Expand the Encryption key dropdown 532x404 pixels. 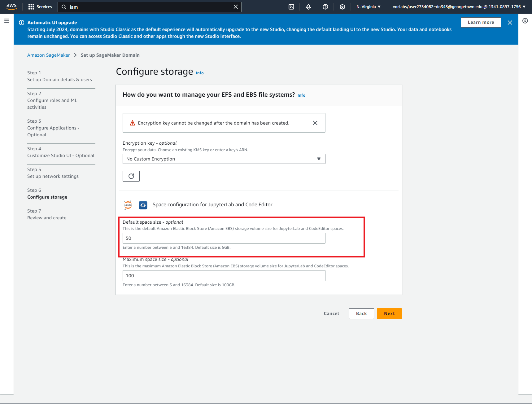click(x=224, y=159)
